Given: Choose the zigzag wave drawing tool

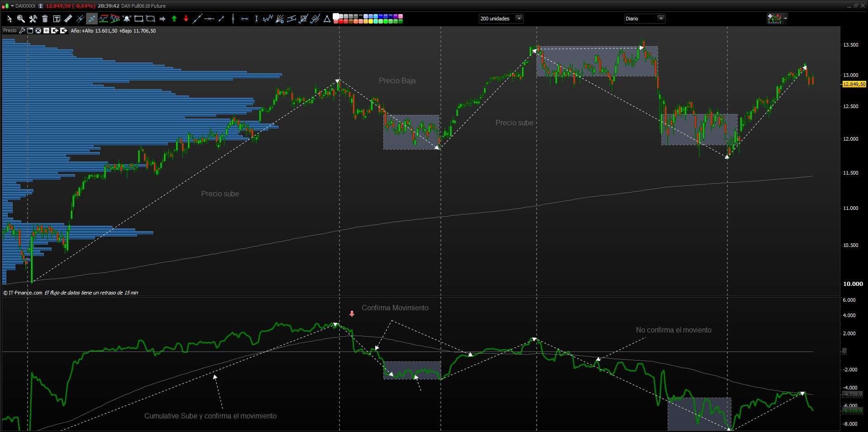Looking at the screenshot, I should pos(268,19).
